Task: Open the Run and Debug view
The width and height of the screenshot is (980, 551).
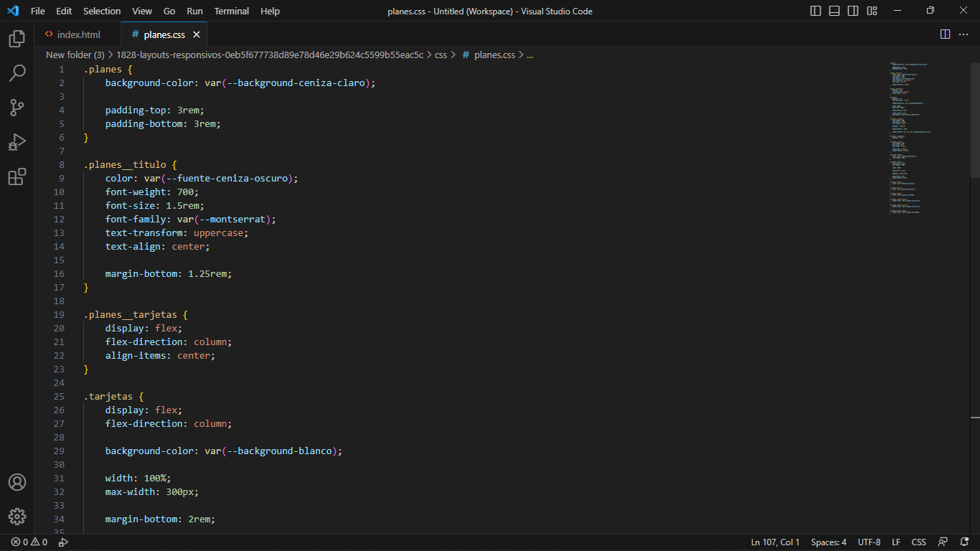Action: pos(17,142)
